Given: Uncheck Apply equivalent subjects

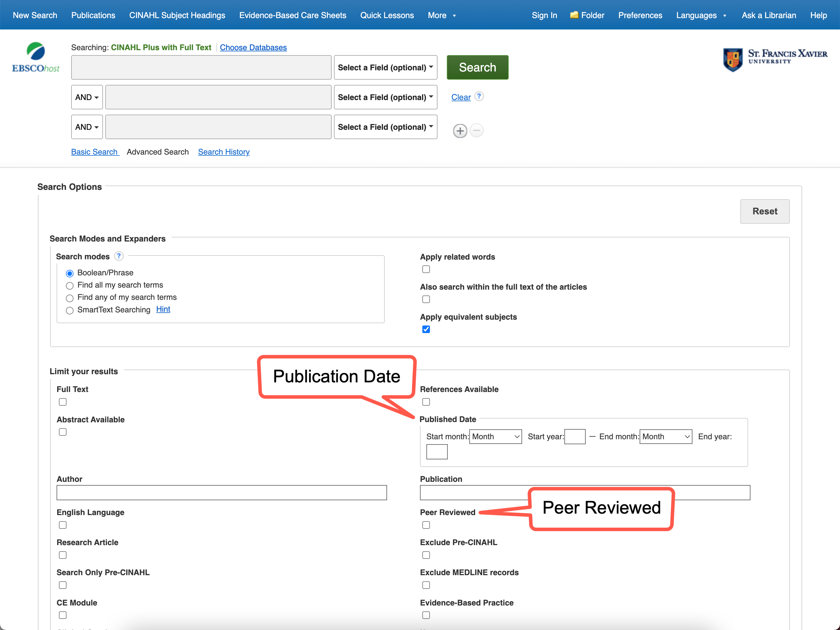Looking at the screenshot, I should coord(426,329).
